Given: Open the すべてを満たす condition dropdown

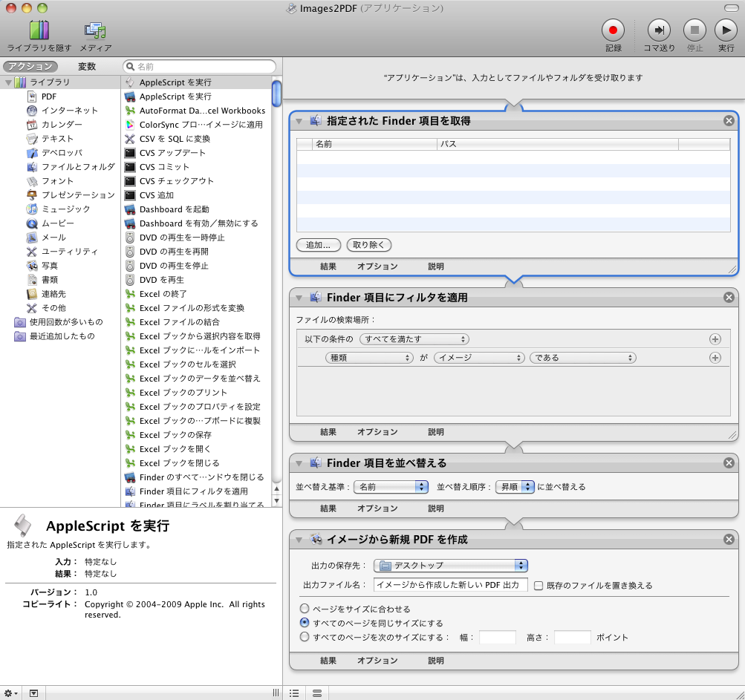Looking at the screenshot, I should [x=414, y=339].
